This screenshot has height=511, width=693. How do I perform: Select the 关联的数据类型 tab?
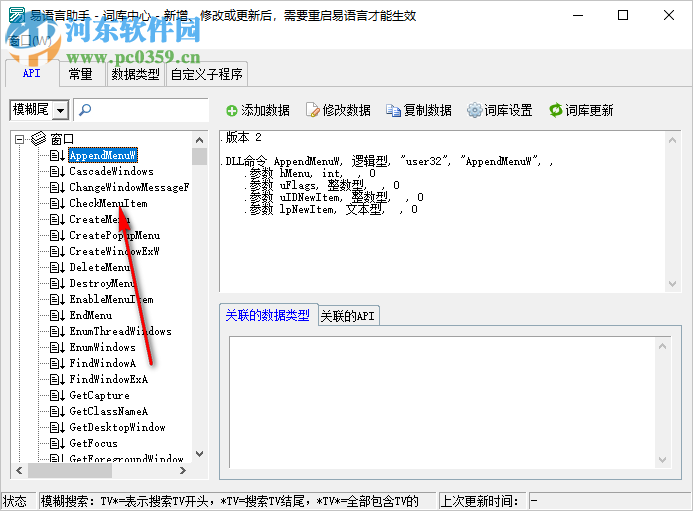268,315
